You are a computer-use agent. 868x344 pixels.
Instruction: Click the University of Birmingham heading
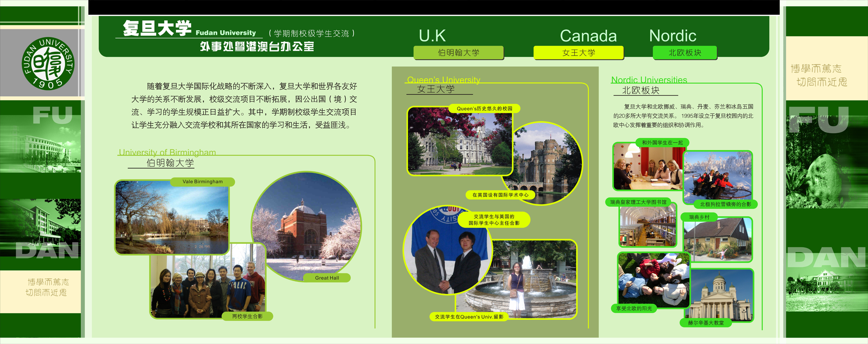(x=167, y=152)
